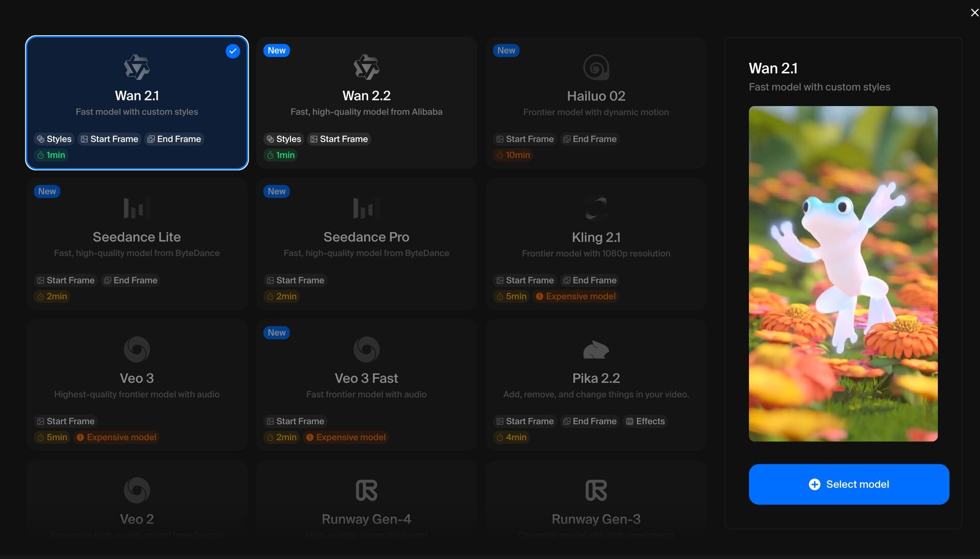Click the Effects tag on Pika 2.2
This screenshot has height=559, width=980.
645,421
